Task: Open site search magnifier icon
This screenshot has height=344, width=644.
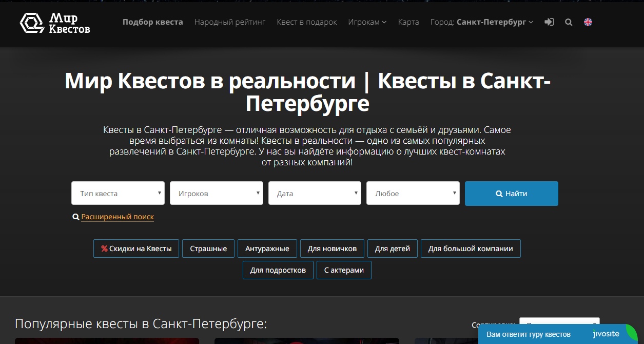Action: [569, 22]
